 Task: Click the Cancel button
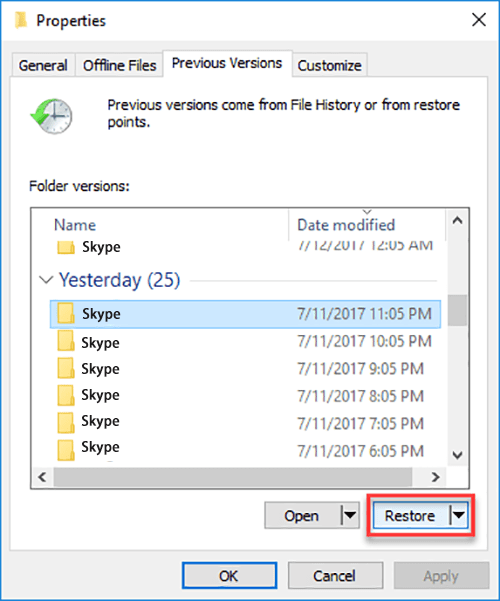pyautogui.click(x=335, y=575)
